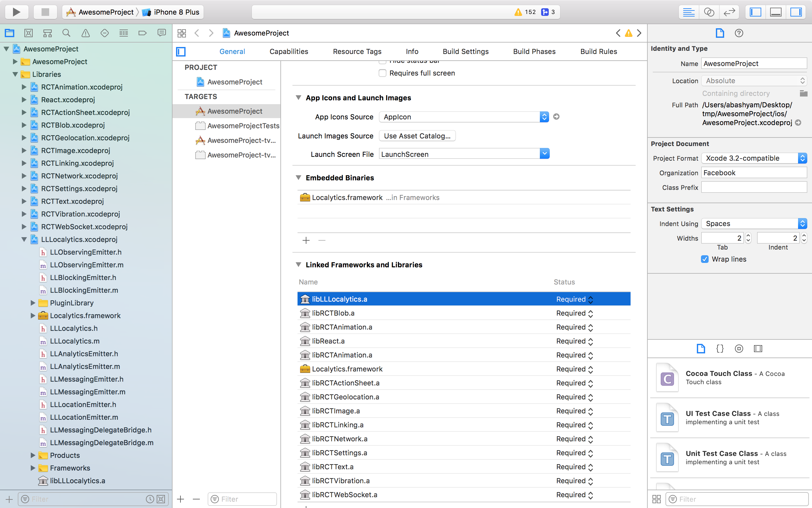Run the project with the Play button

coord(16,12)
